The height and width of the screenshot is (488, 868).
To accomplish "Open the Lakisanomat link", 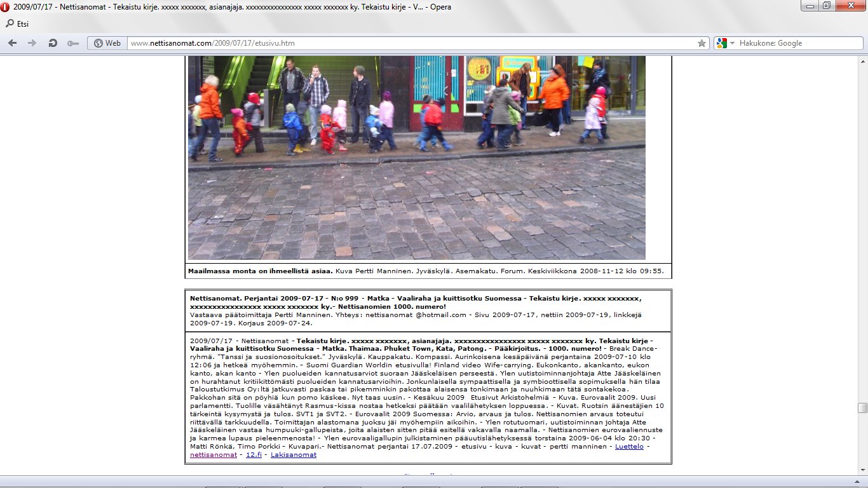I will 293,455.
